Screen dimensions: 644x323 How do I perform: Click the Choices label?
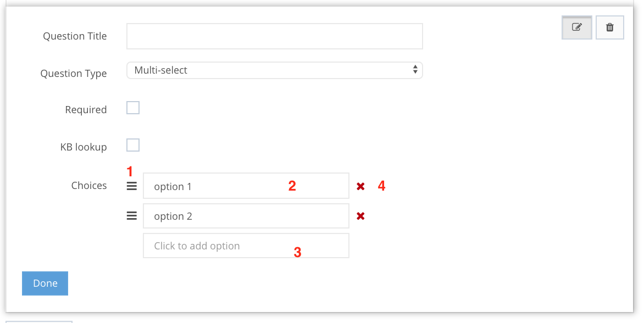click(x=89, y=186)
